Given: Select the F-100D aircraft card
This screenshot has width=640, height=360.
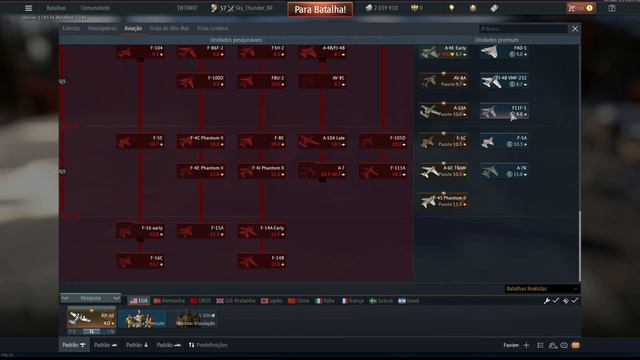Looking at the screenshot, I should [201, 81].
